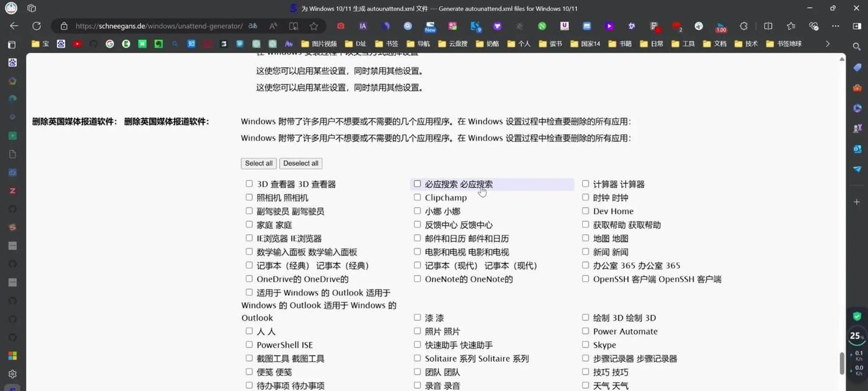Open the settings gear in left sidebar

point(12,374)
